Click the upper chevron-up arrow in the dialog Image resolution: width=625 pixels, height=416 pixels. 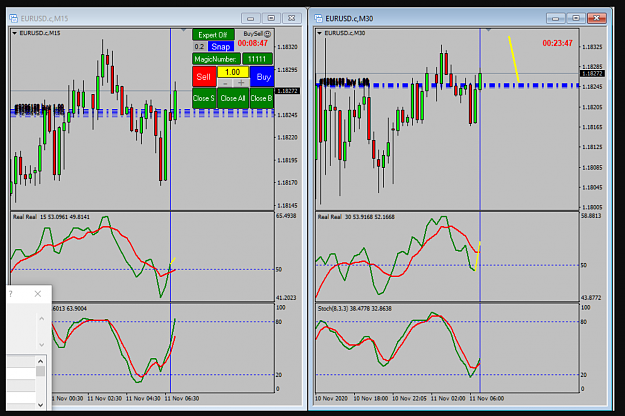[x=41, y=319]
